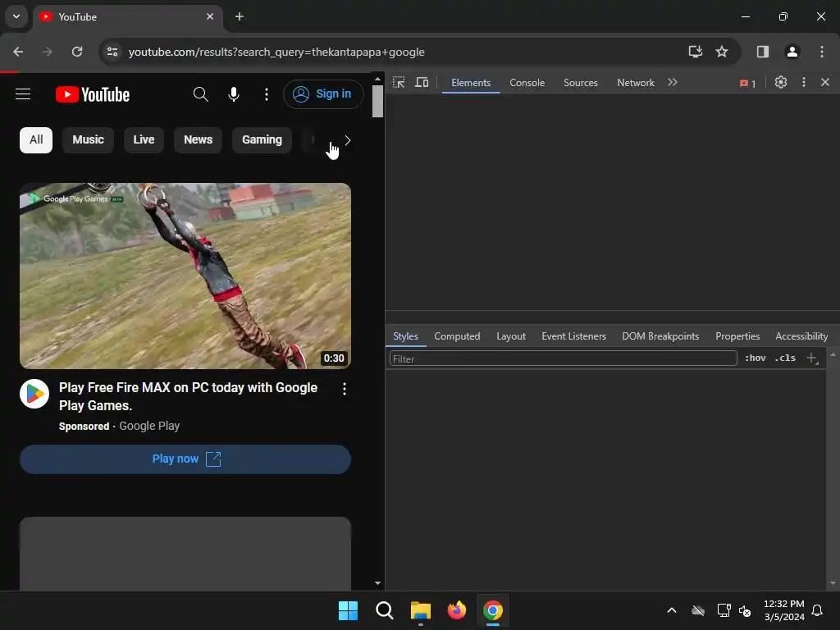Switch to the Layout pane tab

[511, 336]
